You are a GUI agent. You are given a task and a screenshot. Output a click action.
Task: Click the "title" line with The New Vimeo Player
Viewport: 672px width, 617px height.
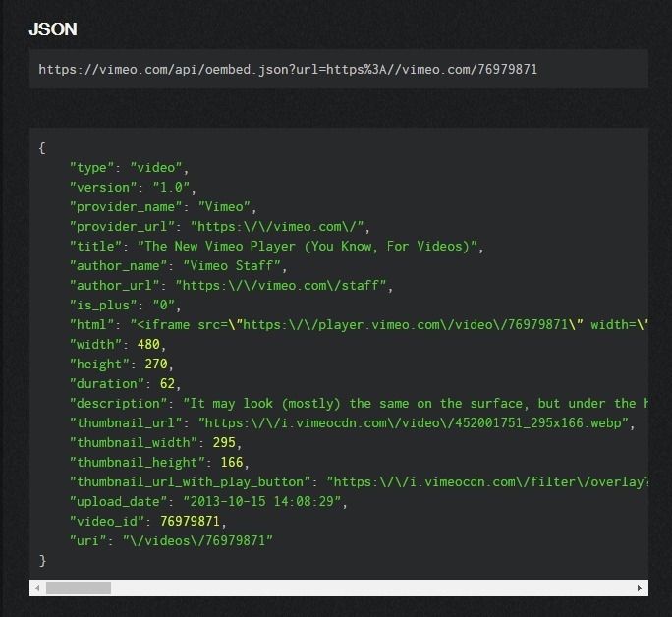(x=277, y=247)
